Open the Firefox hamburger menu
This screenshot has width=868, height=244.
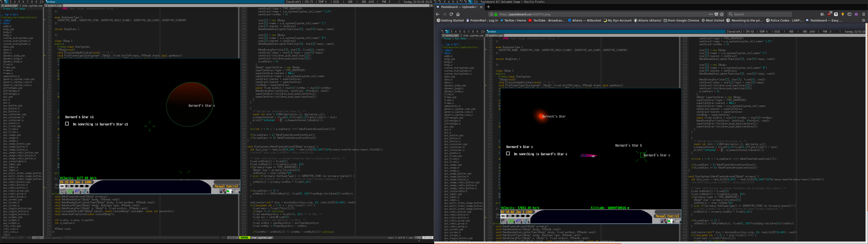863,14
